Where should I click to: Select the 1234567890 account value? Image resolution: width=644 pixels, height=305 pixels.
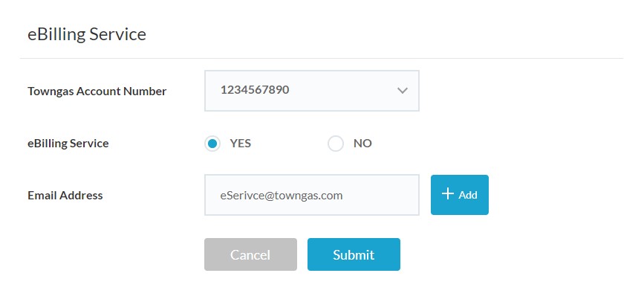click(x=255, y=90)
